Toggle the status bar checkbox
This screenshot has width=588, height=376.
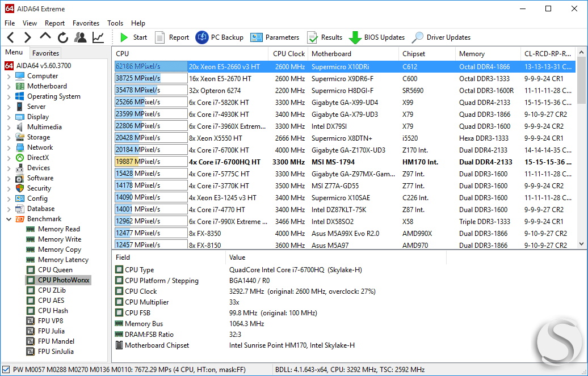point(6,370)
